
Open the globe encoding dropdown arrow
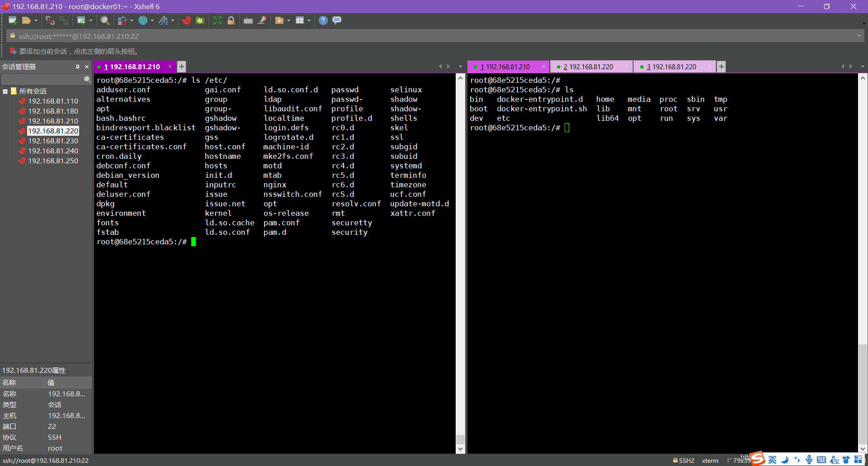pyautogui.click(x=152, y=20)
